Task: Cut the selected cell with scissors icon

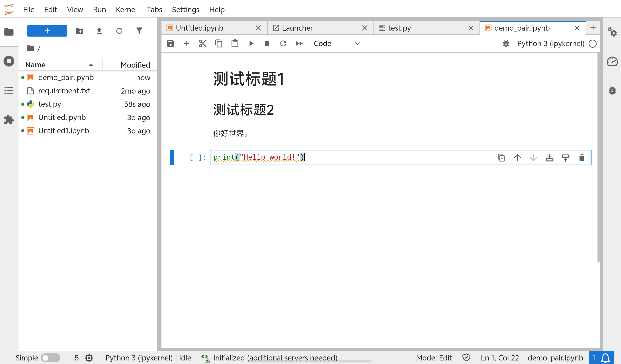Action: pos(202,44)
